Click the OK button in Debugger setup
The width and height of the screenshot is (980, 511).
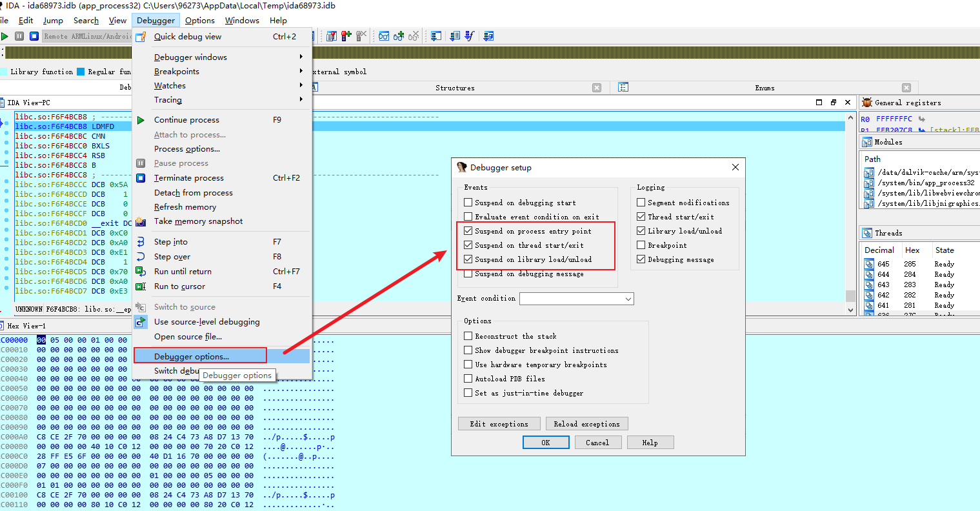(546, 443)
